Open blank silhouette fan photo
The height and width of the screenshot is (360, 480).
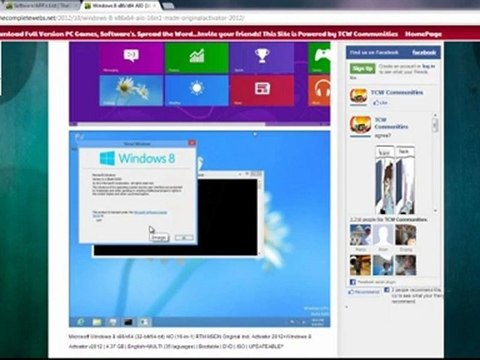tap(383, 235)
